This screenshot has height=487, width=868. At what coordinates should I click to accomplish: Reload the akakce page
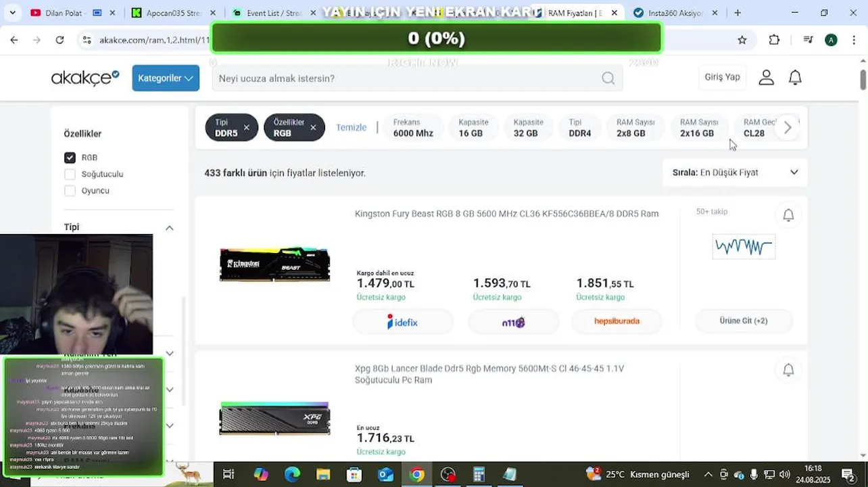click(59, 40)
